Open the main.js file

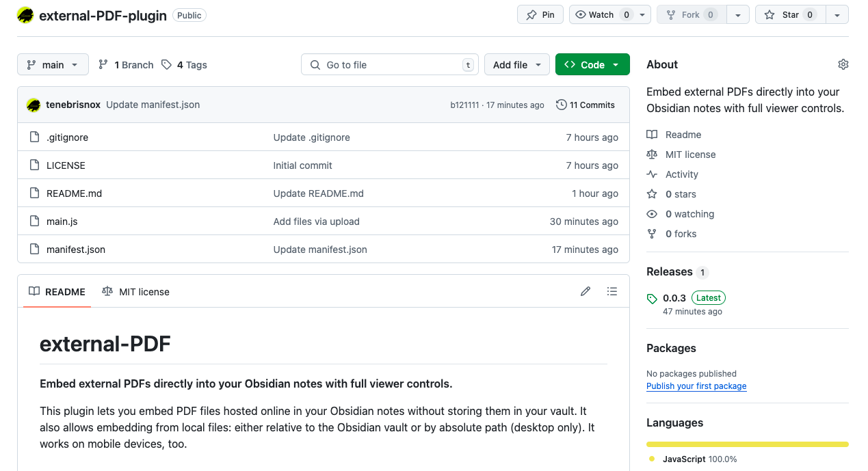(x=62, y=221)
